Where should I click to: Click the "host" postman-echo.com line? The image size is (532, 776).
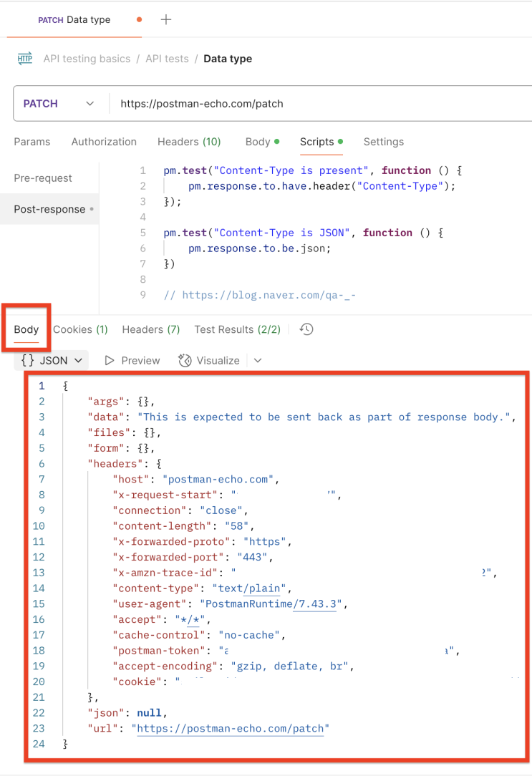(x=196, y=479)
